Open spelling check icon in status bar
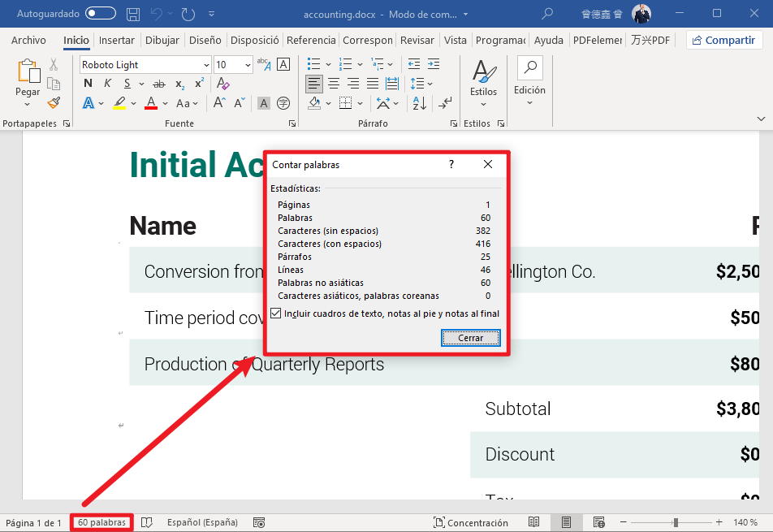 click(147, 522)
